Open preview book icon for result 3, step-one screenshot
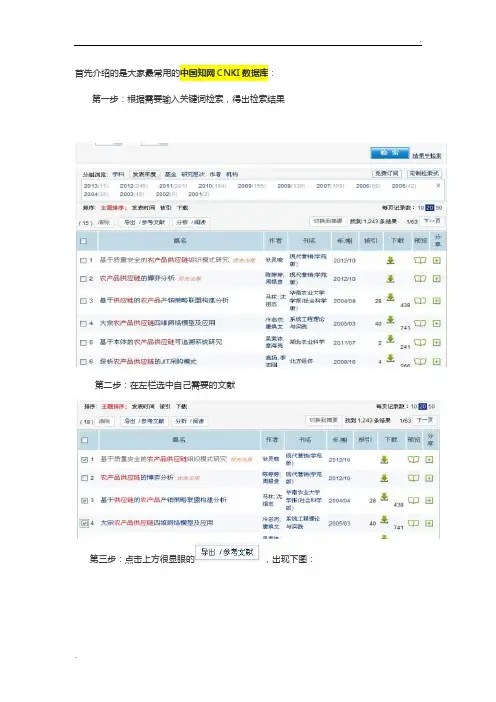The height and width of the screenshot is (702, 496). 420,300
